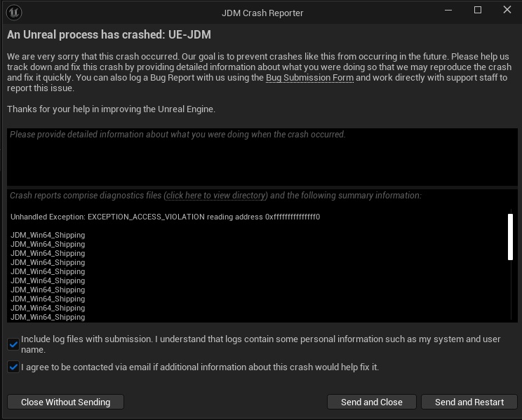Screen dimensions: 522x420
Task: Focus the crash description text box
Action: tap(260, 158)
